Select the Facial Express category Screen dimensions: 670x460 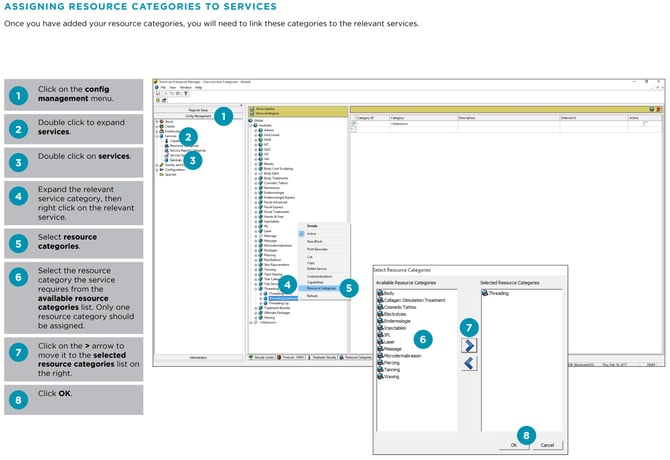(273, 207)
